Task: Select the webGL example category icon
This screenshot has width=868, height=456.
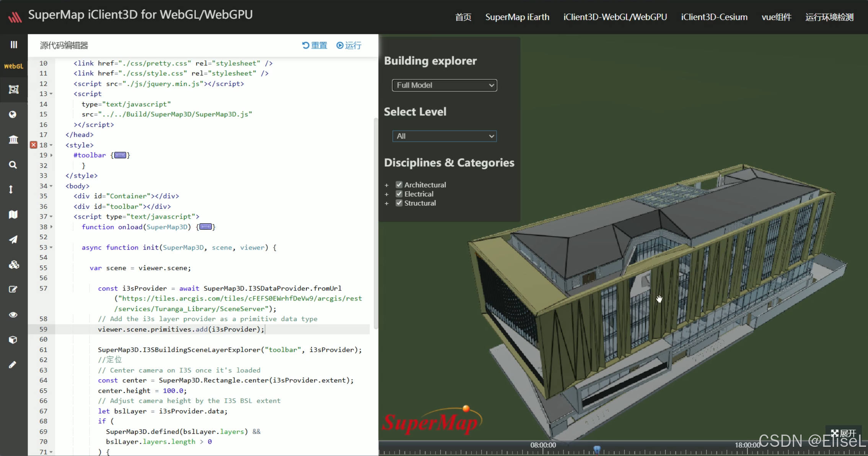Action: coord(13,66)
